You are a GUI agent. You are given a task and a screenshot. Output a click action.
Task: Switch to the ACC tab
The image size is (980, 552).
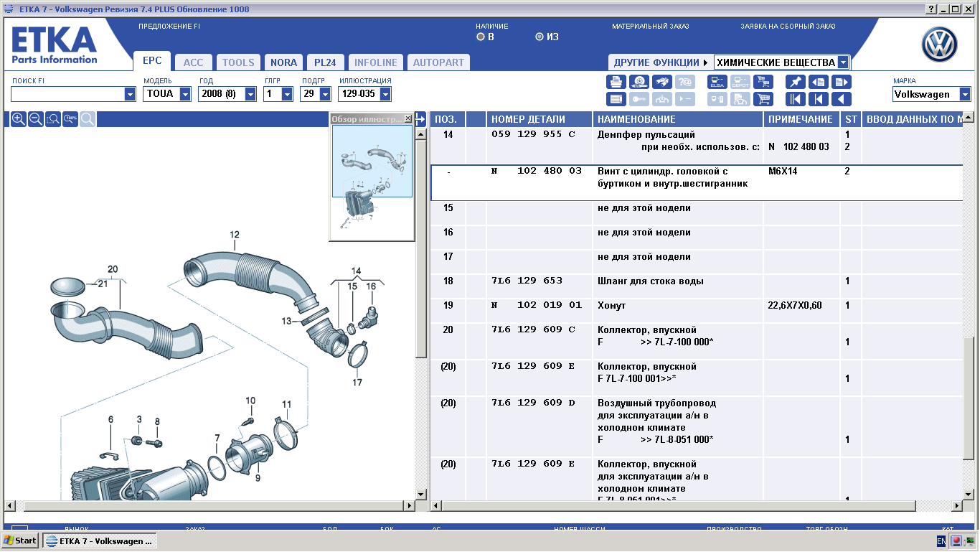point(193,62)
